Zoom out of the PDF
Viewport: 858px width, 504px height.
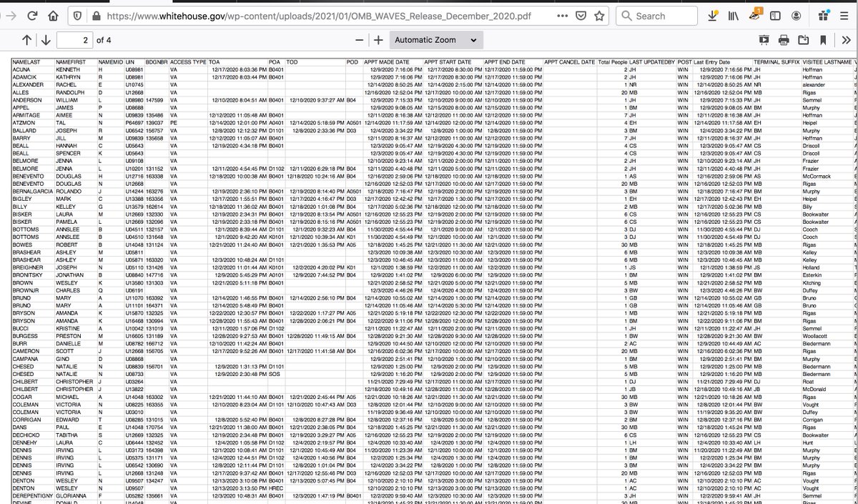pos(359,40)
